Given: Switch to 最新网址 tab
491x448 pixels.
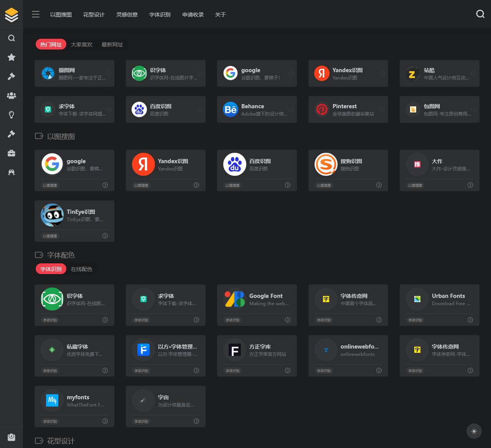Looking at the screenshot, I should 112,45.
